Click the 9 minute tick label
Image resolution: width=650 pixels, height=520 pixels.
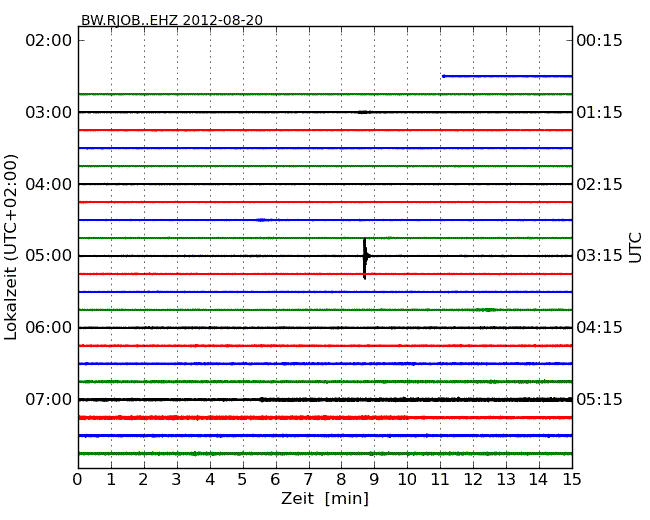click(374, 480)
